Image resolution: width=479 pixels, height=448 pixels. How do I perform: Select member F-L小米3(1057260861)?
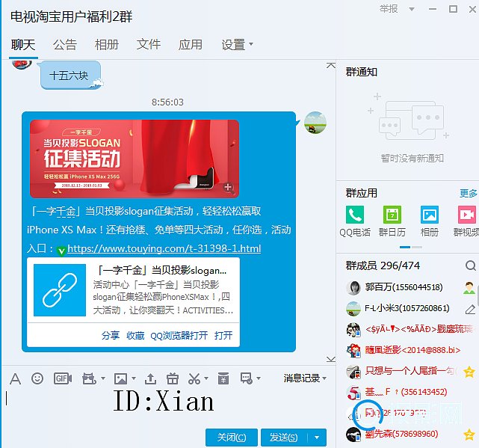pos(407,308)
